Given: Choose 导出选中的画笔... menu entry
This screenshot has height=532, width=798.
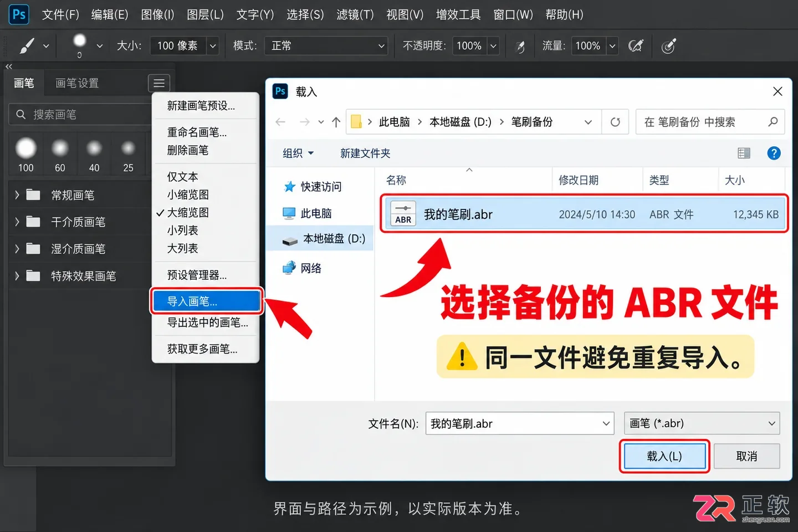Looking at the screenshot, I should pyautogui.click(x=207, y=322).
